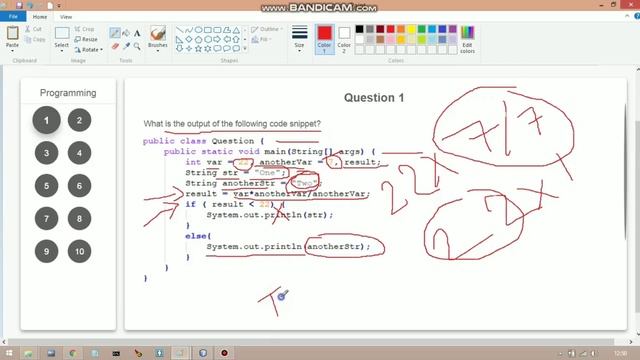Expand the Shapes gallery more arrow
Screen dimensions: 640x360
[245, 49]
